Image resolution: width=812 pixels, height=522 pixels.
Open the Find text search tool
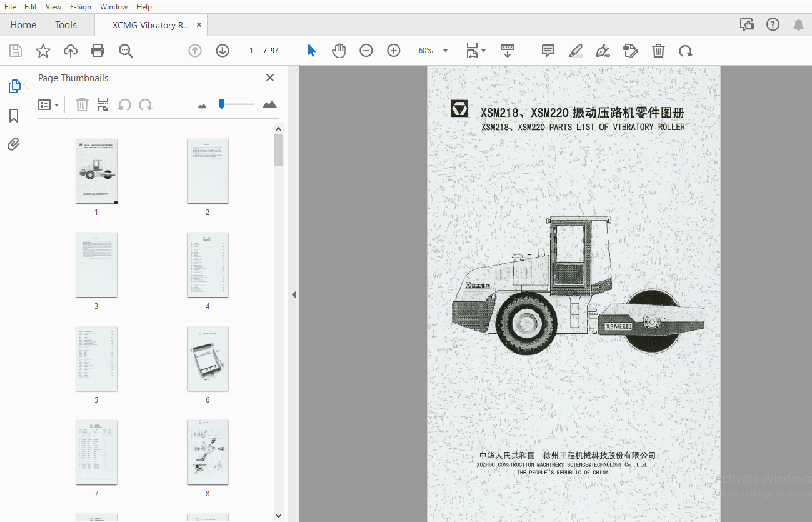[x=126, y=51]
